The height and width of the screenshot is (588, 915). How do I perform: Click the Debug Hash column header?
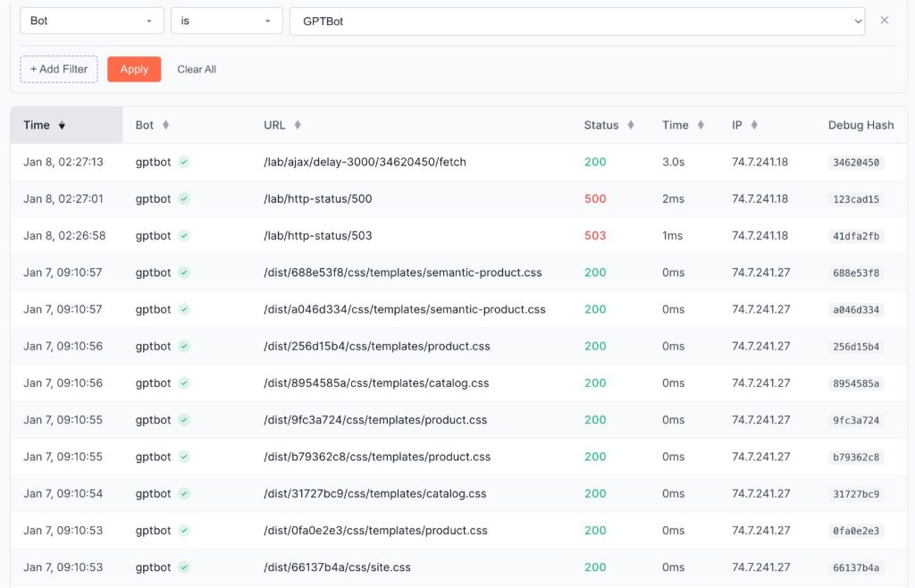pos(860,125)
